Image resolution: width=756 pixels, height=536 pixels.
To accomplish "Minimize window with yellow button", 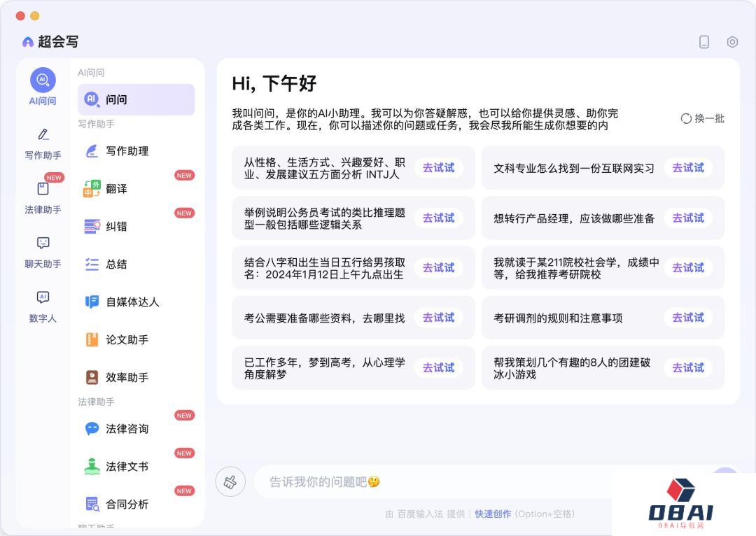I will pos(35,16).
